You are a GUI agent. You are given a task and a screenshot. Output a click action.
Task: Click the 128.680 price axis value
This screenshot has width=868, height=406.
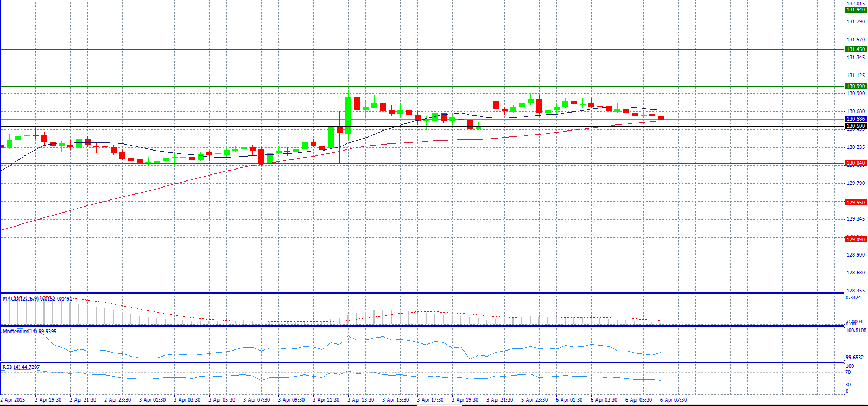pos(856,273)
